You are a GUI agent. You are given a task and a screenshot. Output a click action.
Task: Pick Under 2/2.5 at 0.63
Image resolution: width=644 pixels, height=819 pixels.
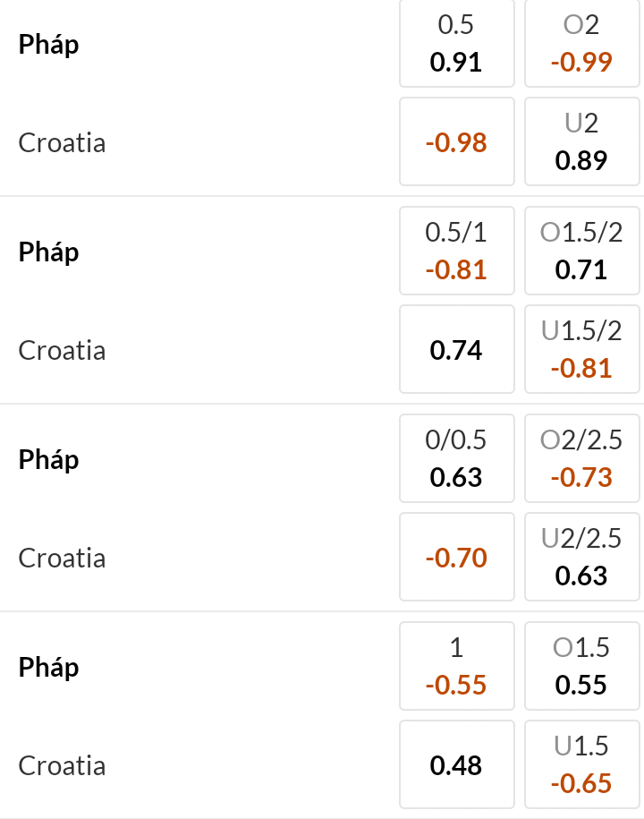581,558
